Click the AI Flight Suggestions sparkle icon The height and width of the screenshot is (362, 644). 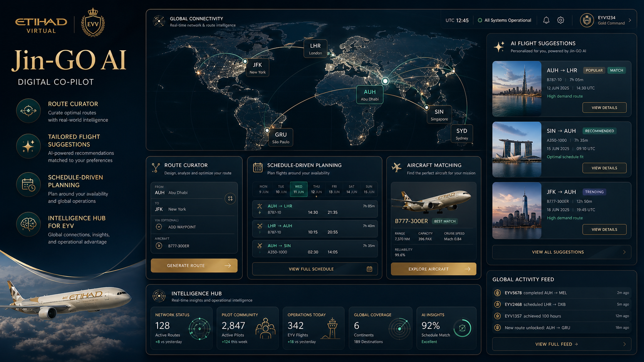[x=499, y=47]
